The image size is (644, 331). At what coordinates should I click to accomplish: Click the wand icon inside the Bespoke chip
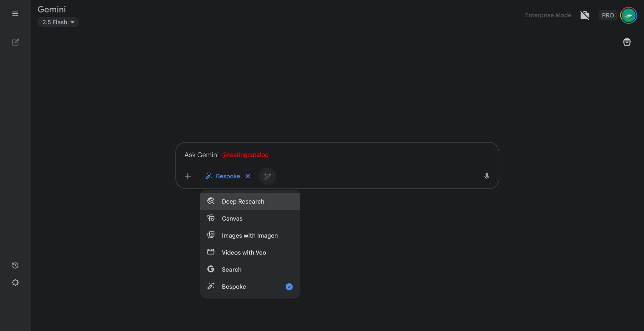209,176
